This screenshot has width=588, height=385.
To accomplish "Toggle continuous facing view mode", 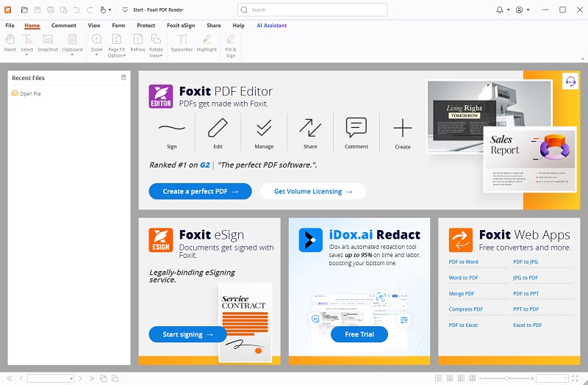I will [x=473, y=378].
